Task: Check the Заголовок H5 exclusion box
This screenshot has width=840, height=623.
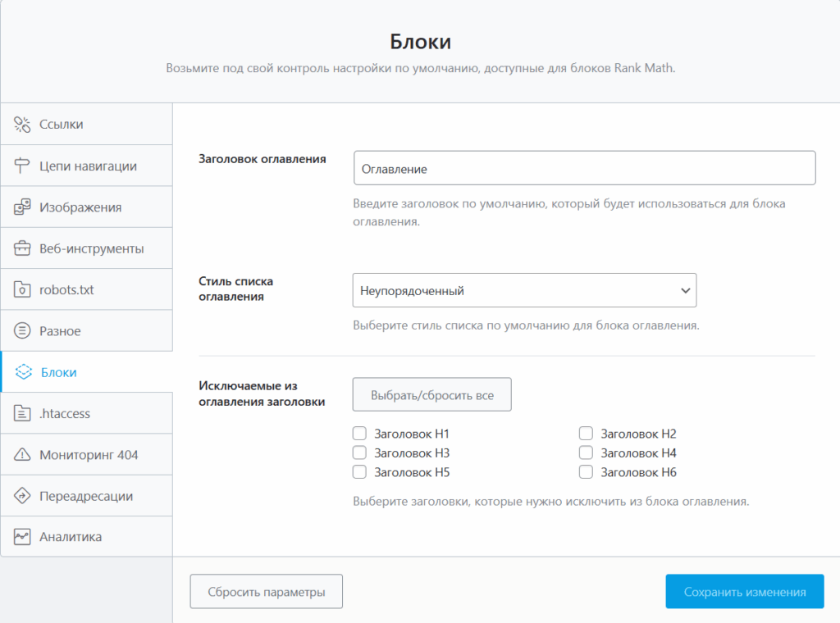Action: pyautogui.click(x=359, y=472)
